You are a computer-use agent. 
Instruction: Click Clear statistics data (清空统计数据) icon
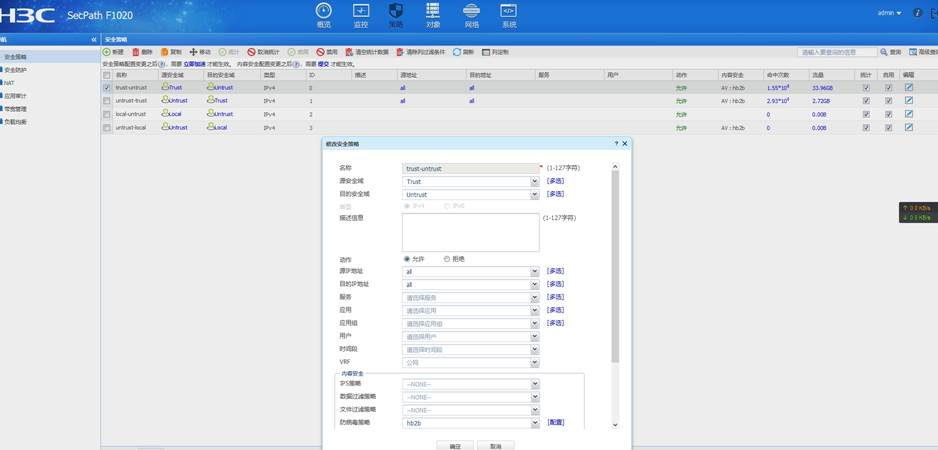[349, 52]
